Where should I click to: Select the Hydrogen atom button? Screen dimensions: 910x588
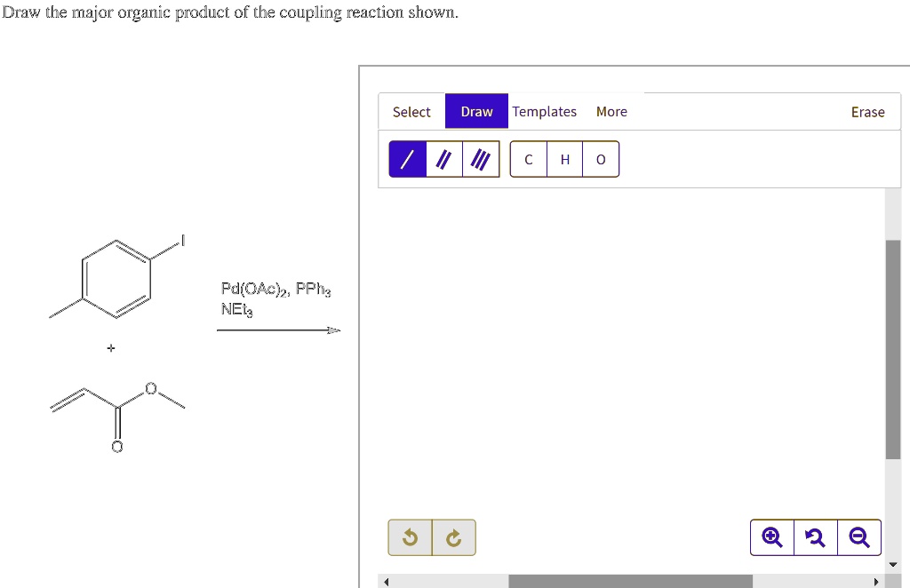(x=564, y=159)
